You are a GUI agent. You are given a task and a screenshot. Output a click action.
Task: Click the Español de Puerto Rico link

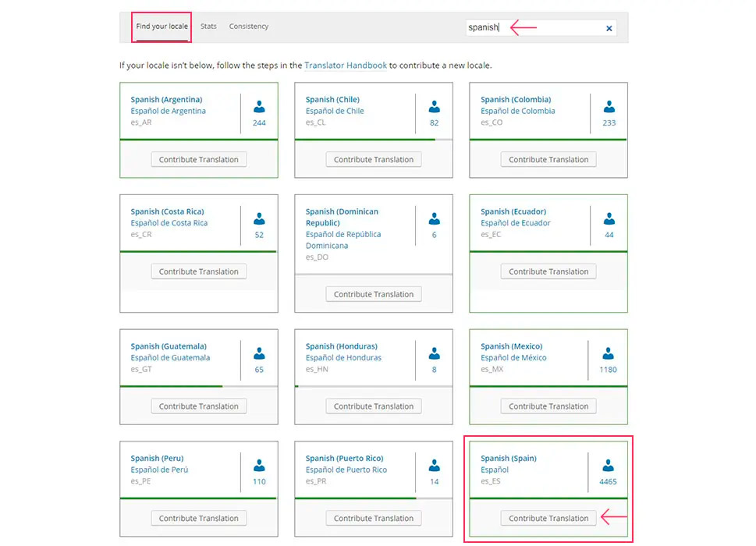point(346,470)
